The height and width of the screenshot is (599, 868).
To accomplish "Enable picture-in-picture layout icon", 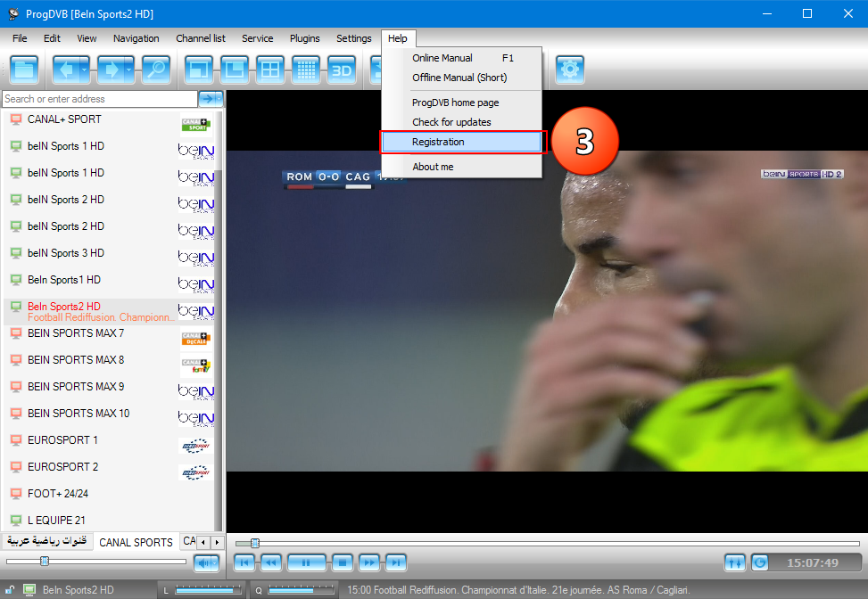I will 234,69.
